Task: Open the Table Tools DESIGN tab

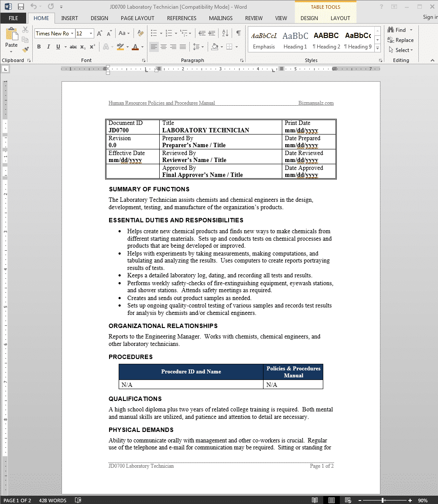Action: tap(309, 19)
